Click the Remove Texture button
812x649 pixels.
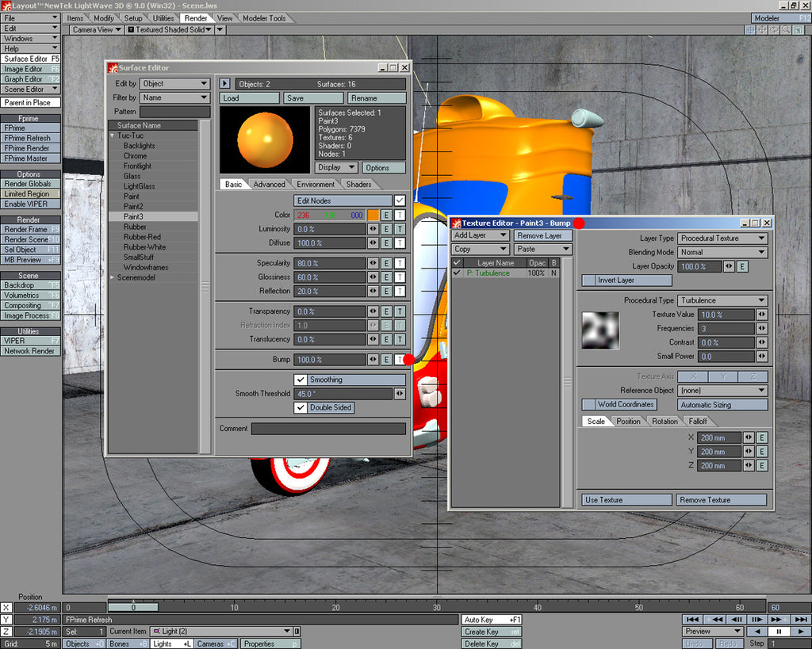click(x=722, y=500)
